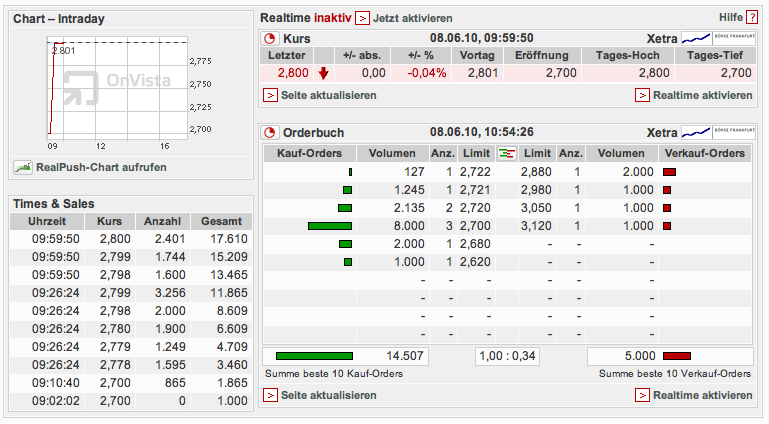
Task: Click the buy volume 1.245
Action: point(410,190)
